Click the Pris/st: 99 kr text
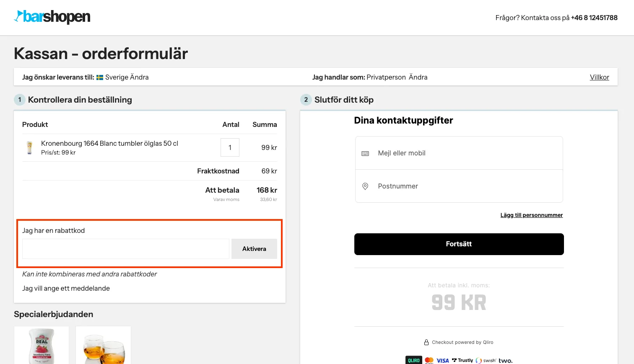The image size is (634, 364). pos(58,152)
